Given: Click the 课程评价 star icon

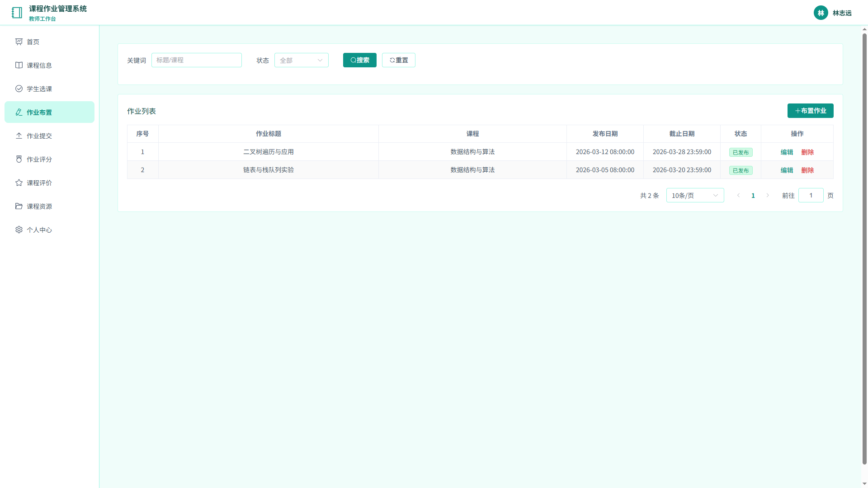Looking at the screenshot, I should tap(19, 183).
